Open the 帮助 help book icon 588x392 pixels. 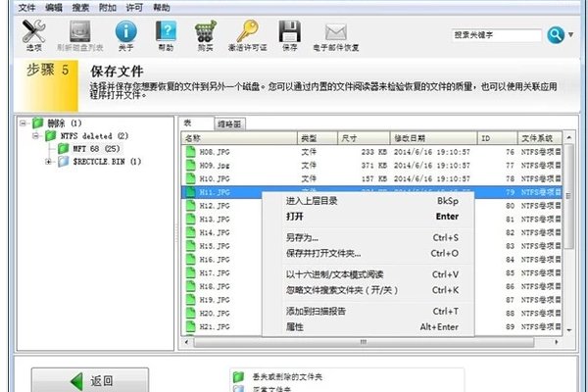(166, 31)
